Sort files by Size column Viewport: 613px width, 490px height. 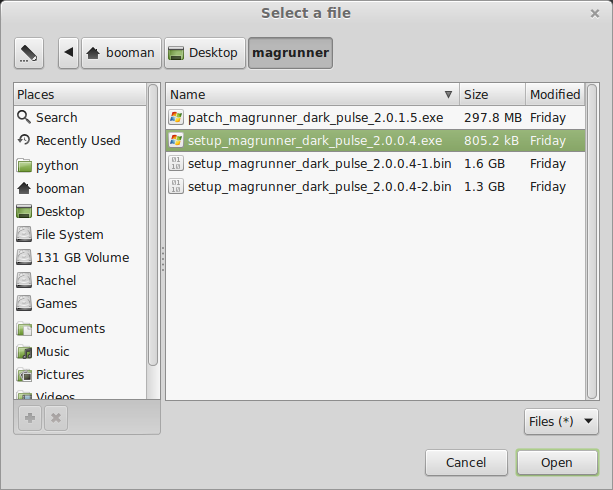coord(493,95)
